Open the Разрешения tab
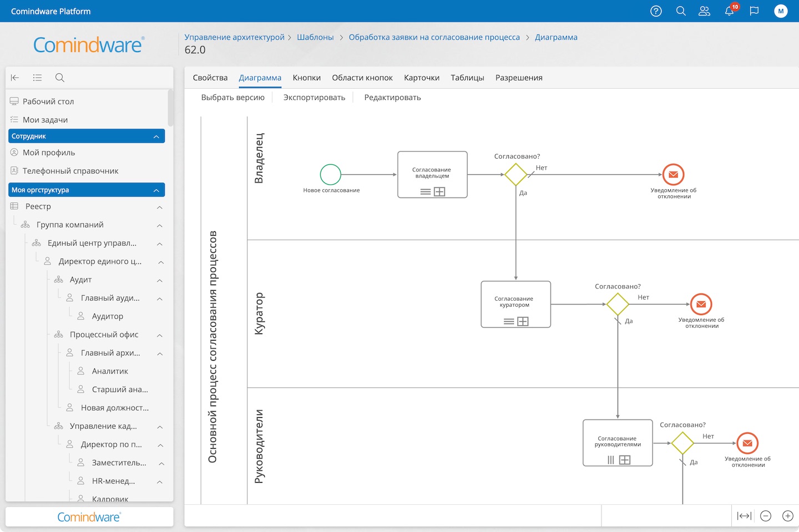Screen dimensions: 799x532 (519, 78)
